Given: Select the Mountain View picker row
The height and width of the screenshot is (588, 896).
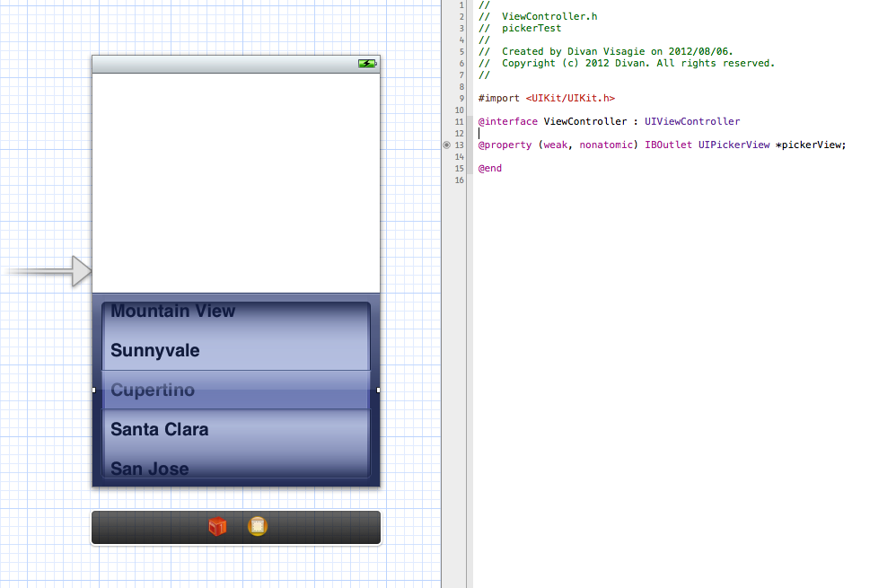Looking at the screenshot, I should pyautogui.click(x=235, y=311).
